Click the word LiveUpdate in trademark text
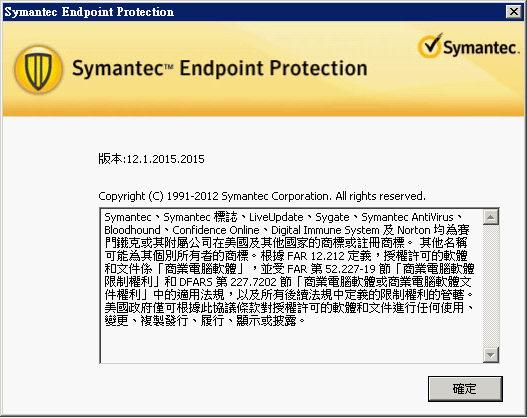Screen dimensions: 527x418 [x=276, y=217]
